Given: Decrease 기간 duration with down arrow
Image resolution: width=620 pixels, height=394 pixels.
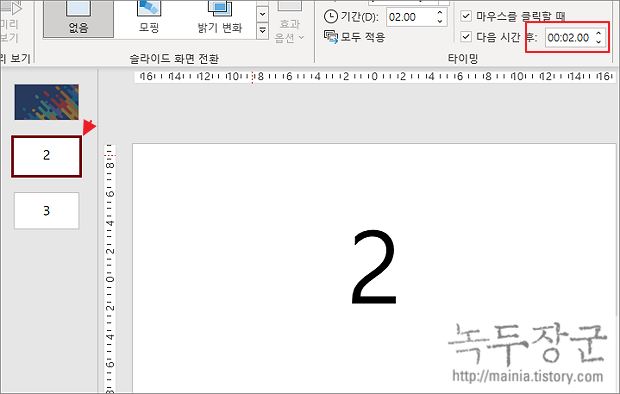Looking at the screenshot, I should [440, 21].
